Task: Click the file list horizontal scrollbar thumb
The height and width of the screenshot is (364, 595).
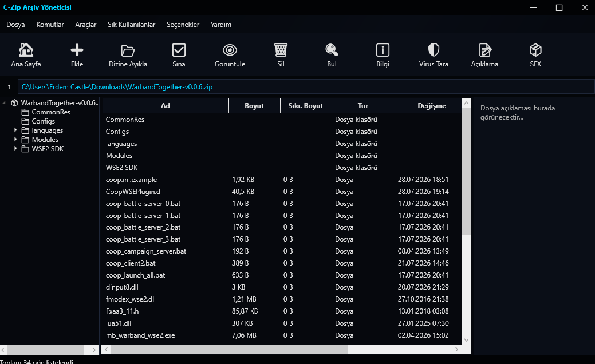Action: 229,349
